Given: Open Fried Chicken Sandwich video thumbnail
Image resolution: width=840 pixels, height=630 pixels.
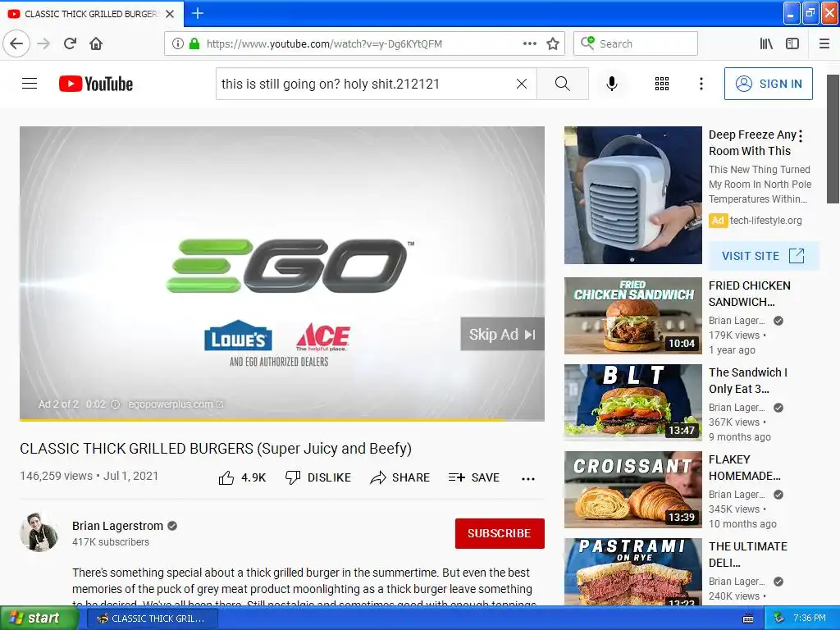Looking at the screenshot, I should pyautogui.click(x=632, y=316).
